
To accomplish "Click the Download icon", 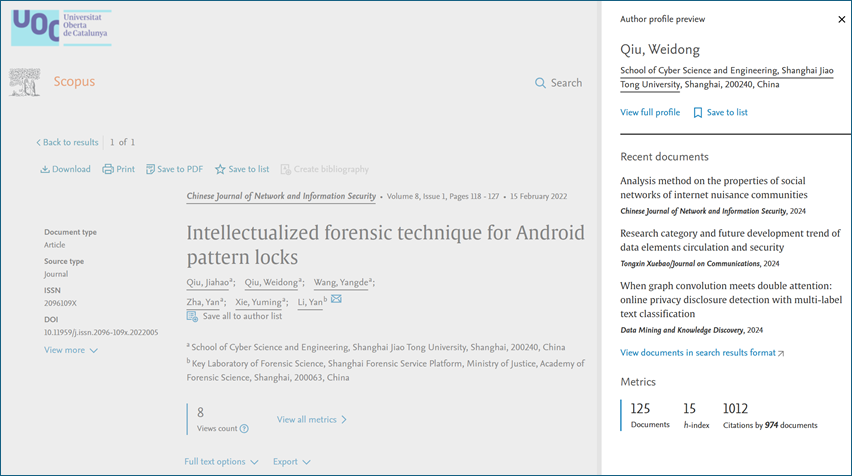I will pos(45,170).
